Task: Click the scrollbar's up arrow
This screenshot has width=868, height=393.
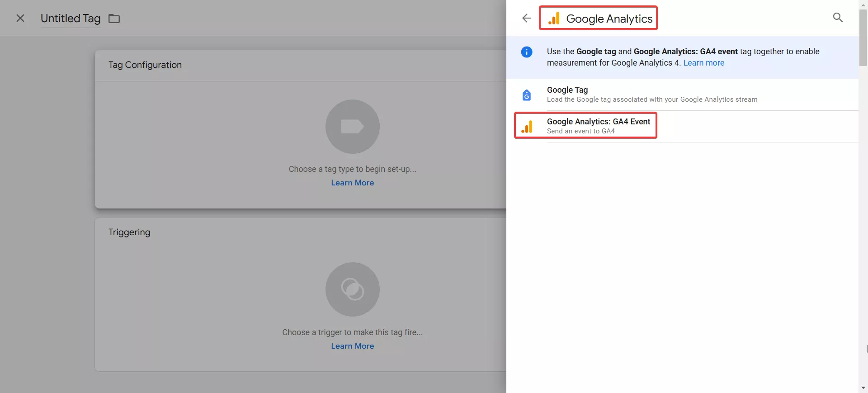Action: click(863, 5)
